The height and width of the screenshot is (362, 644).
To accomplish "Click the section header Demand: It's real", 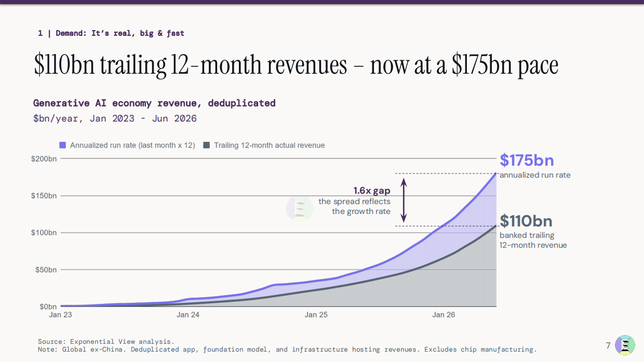I will coord(111,33).
